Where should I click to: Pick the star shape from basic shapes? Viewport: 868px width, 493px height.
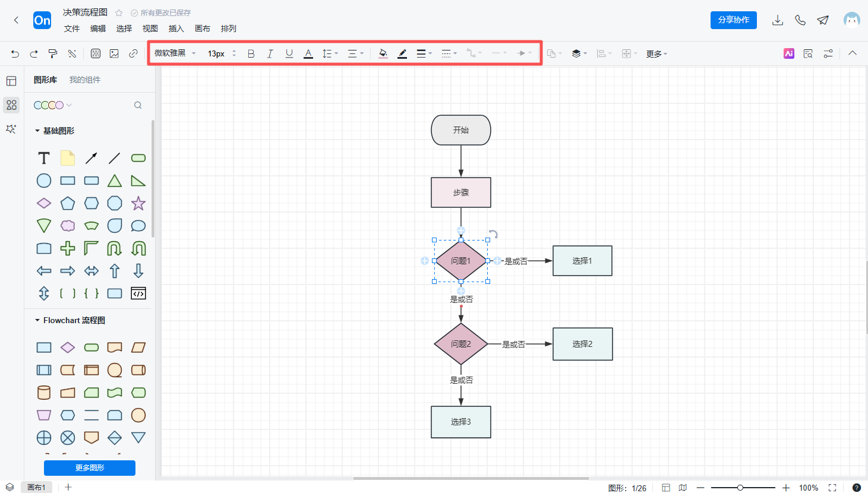pyautogui.click(x=138, y=203)
